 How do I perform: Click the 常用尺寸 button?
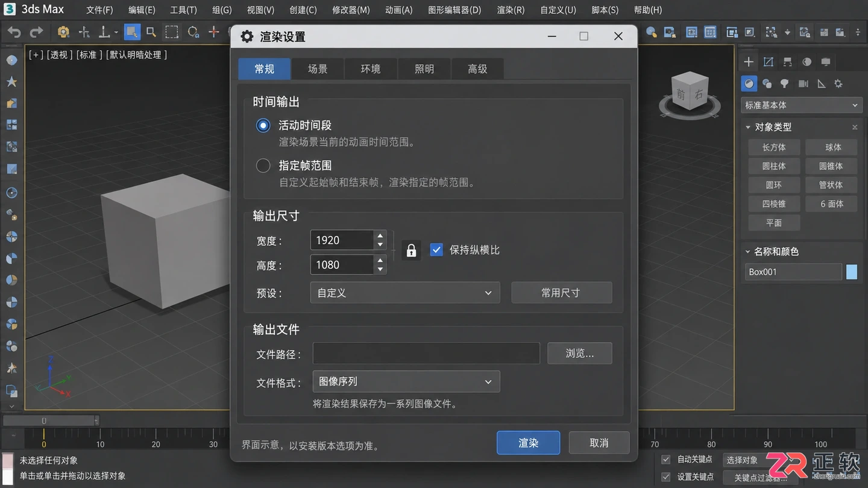[x=562, y=293]
